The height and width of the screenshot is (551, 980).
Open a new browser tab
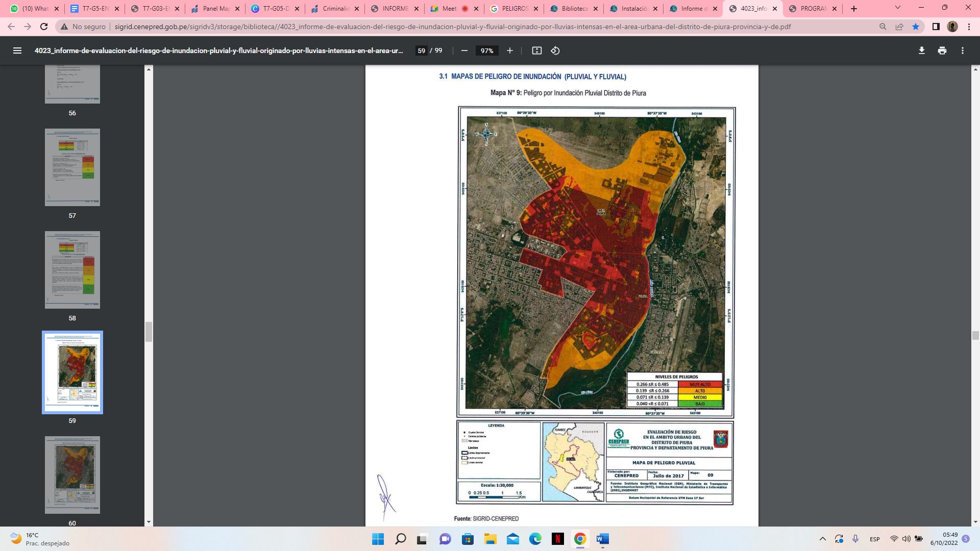pos(853,9)
